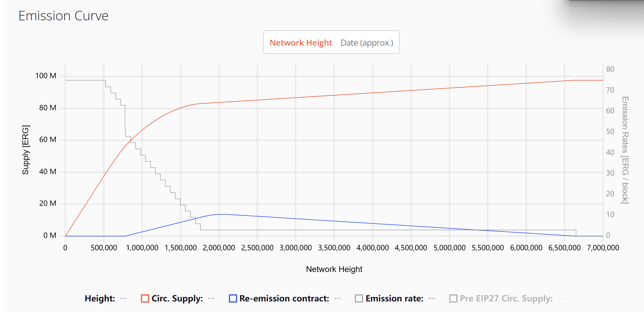Click the 5,000,000 x-axis tick label
Viewport: 644px width, 312px height.
click(449, 248)
